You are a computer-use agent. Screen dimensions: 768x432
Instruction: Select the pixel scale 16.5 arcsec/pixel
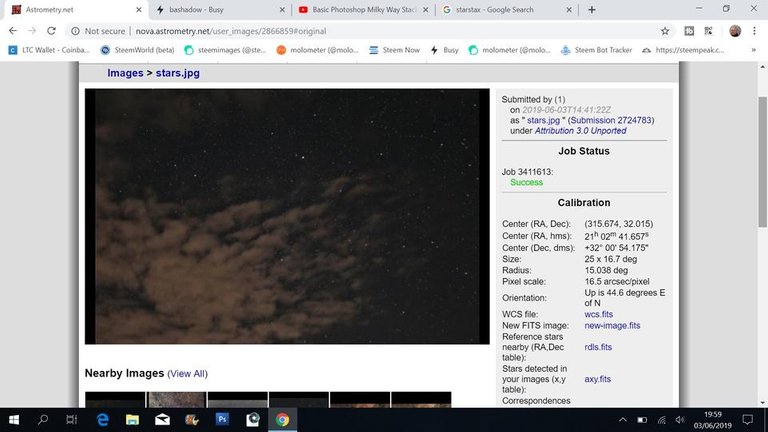click(617, 281)
